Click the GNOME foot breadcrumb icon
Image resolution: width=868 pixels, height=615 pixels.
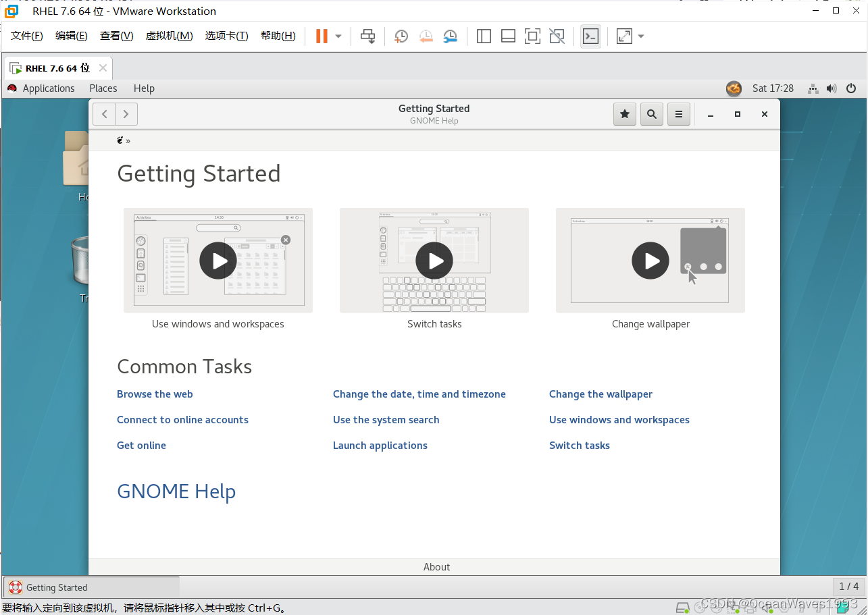coord(120,140)
